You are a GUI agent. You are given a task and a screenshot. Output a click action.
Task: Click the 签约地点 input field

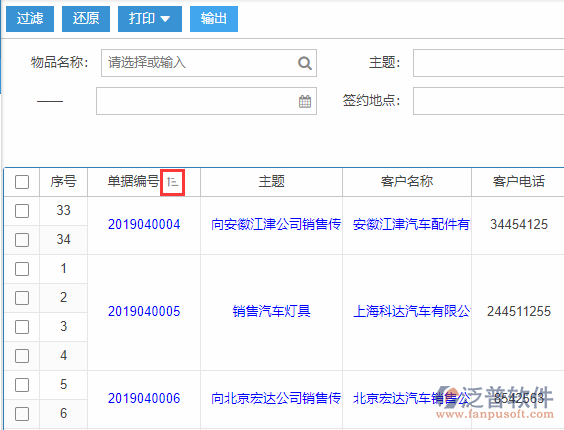488,101
